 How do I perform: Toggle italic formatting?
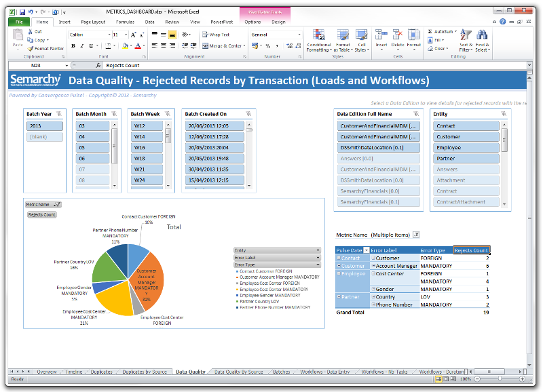point(82,45)
